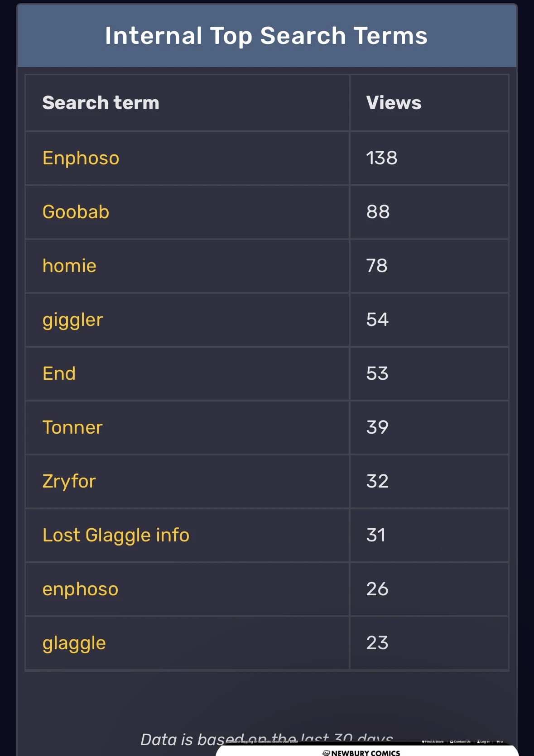Open the homie search term
This screenshot has width=534, height=756.
[69, 266]
